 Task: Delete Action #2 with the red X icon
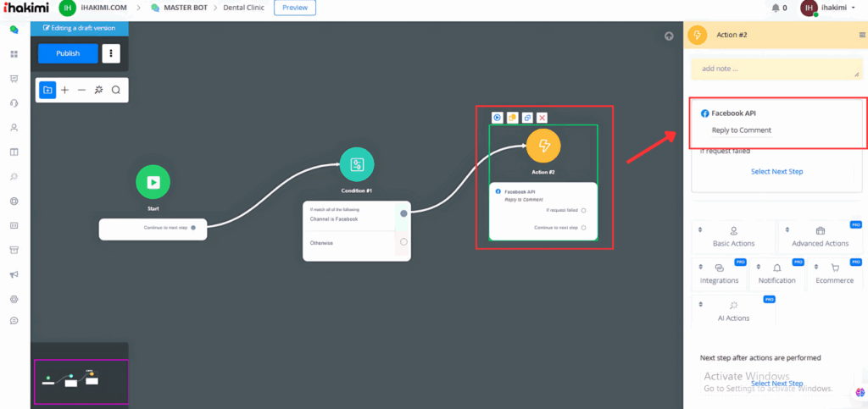[542, 118]
